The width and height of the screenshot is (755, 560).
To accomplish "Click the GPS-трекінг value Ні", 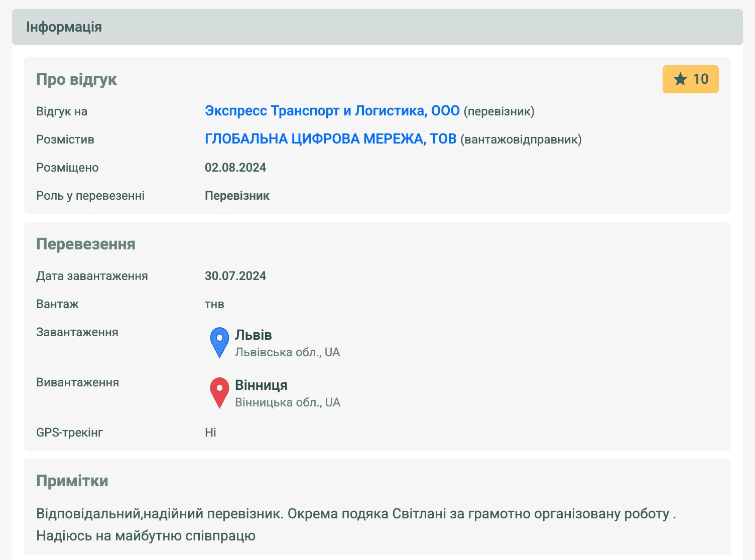I will coord(210,433).
